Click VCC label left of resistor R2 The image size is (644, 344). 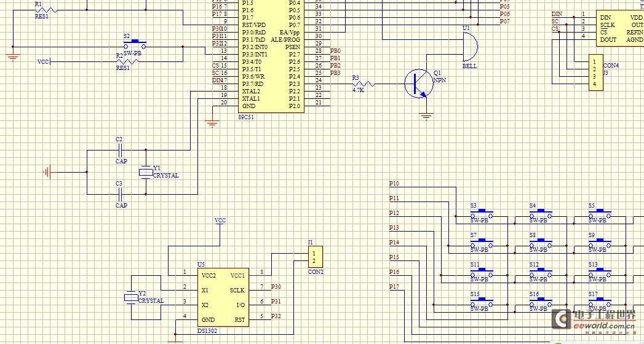click(43, 62)
